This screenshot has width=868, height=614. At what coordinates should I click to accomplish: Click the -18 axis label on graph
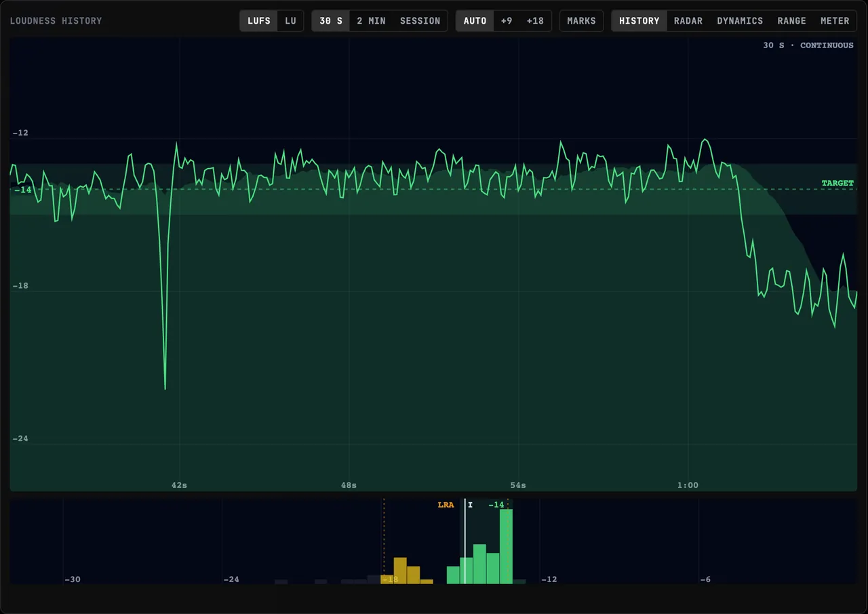point(20,286)
